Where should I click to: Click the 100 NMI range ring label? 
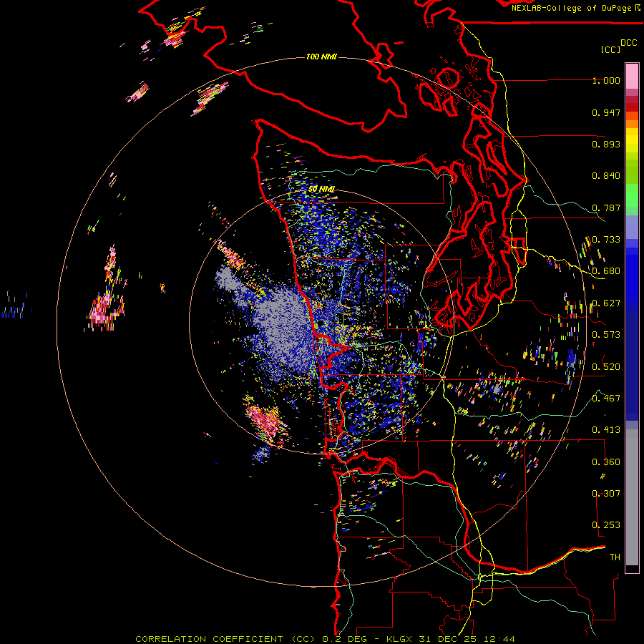coord(321,57)
